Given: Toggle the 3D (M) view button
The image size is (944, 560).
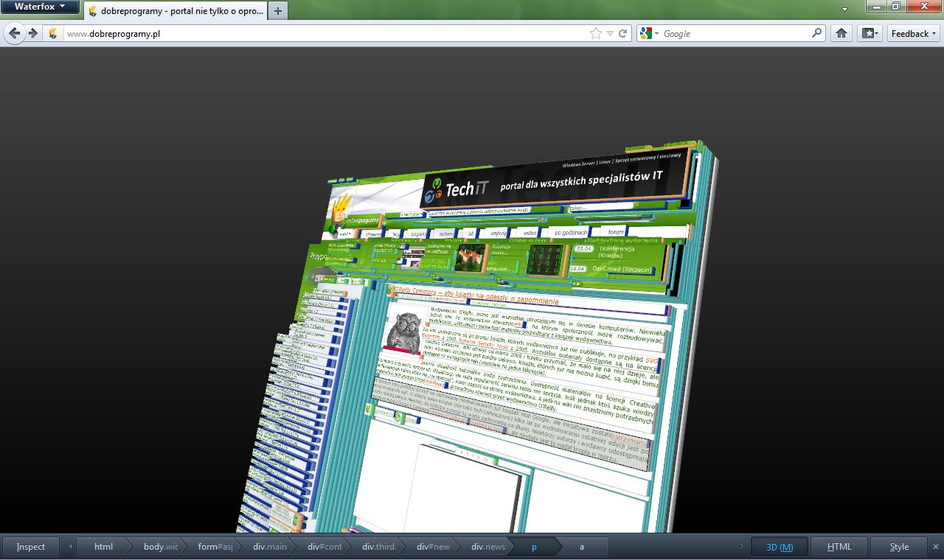Looking at the screenshot, I should coord(780,547).
